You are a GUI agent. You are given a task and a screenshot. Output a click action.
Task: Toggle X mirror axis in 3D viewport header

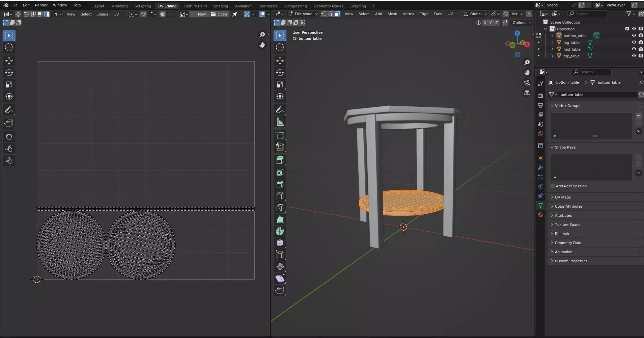point(485,23)
